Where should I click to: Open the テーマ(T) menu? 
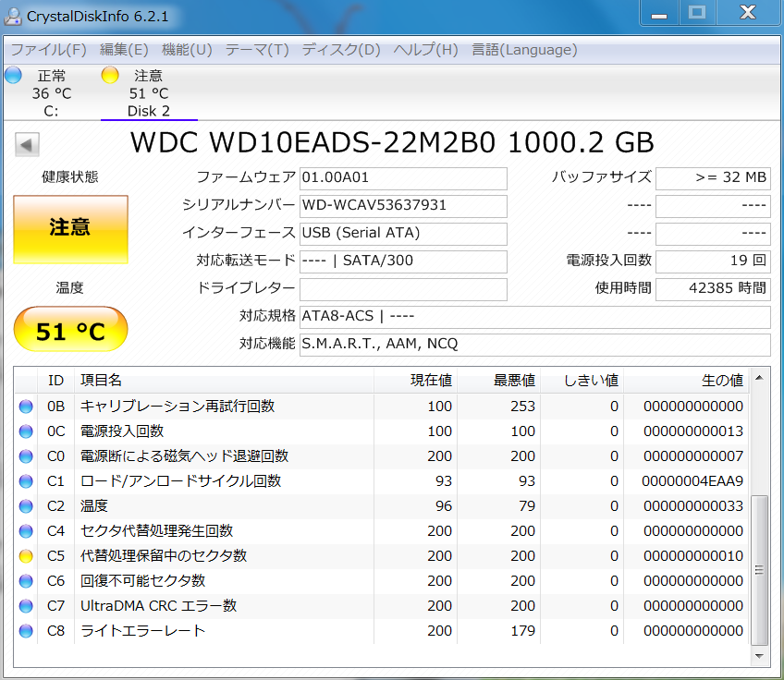(257, 50)
